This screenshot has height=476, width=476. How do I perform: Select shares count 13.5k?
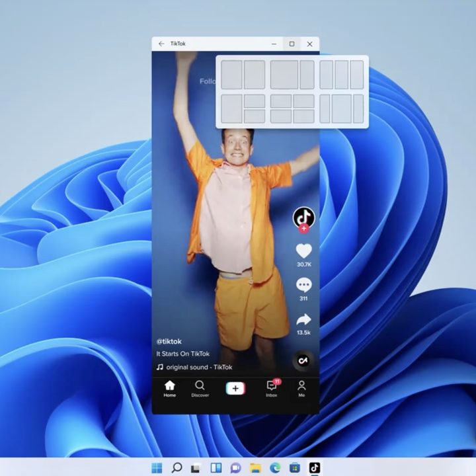[x=304, y=333]
